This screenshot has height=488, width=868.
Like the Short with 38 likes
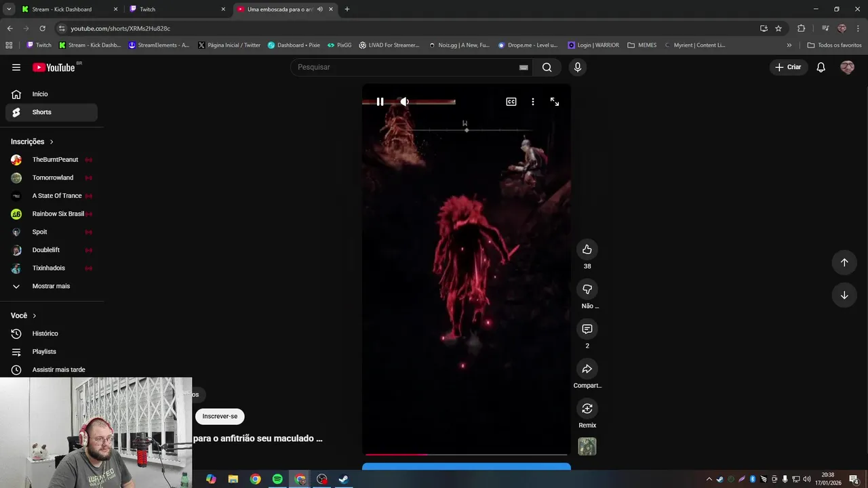pos(587,249)
